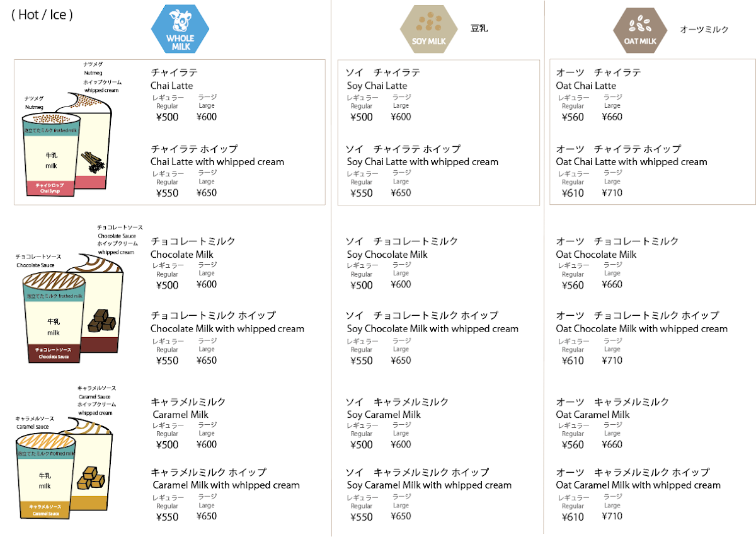This screenshot has width=756, height=537.
Task: Click the Chocolate Milk title text
Action: 182,255
